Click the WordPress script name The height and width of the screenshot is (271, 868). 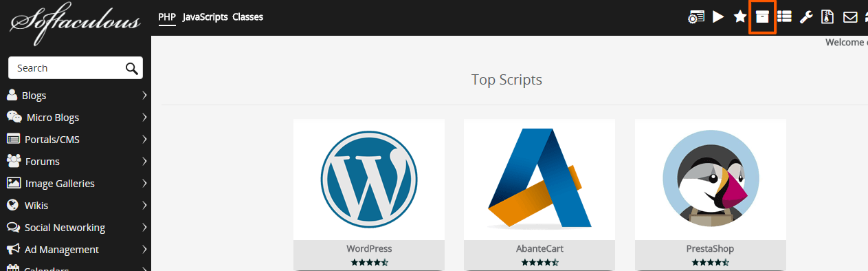tap(369, 248)
